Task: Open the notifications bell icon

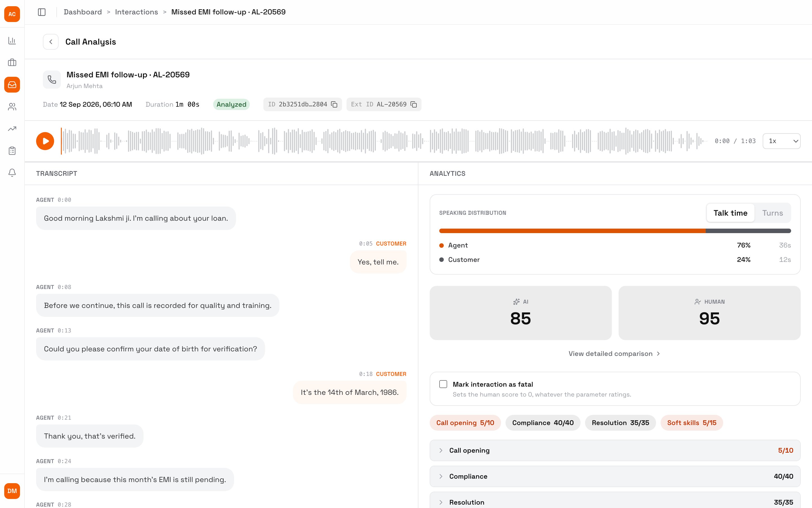Action: (x=12, y=173)
